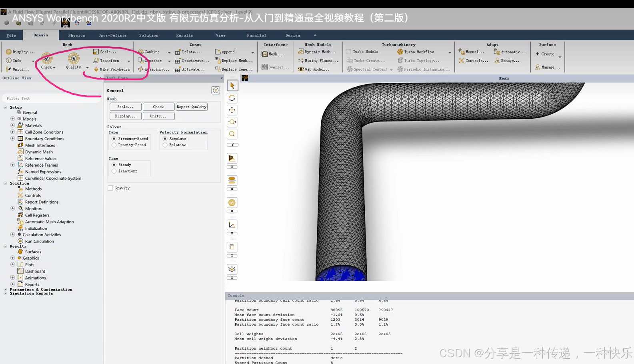Image resolution: width=634 pixels, height=364 pixels.
Task: Click Make Polyhedra in the ribbon
Action: [112, 69]
